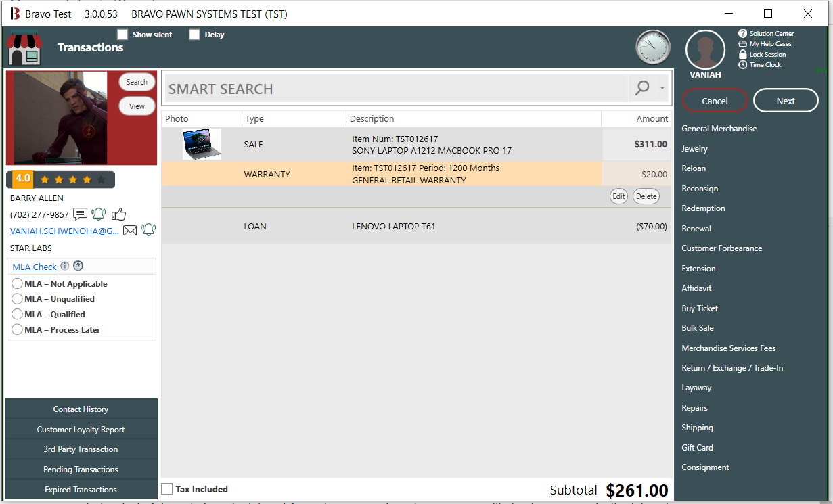833x504 pixels.
Task: Open 3rd Party Transaction
Action: [81, 449]
